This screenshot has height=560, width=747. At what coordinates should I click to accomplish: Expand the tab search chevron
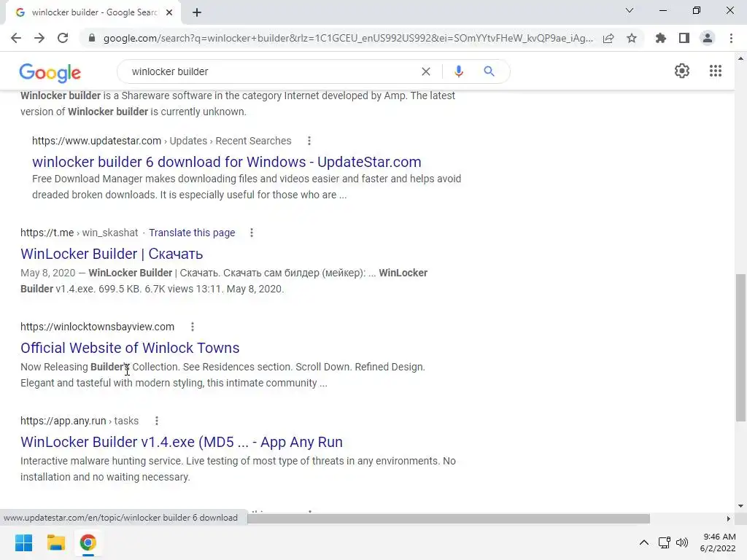(630, 10)
